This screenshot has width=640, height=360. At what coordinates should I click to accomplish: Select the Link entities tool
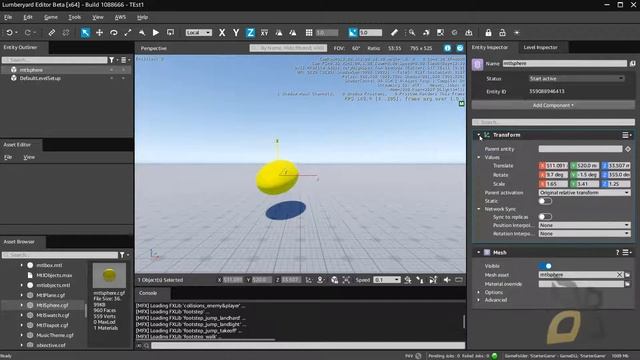pos(51,33)
